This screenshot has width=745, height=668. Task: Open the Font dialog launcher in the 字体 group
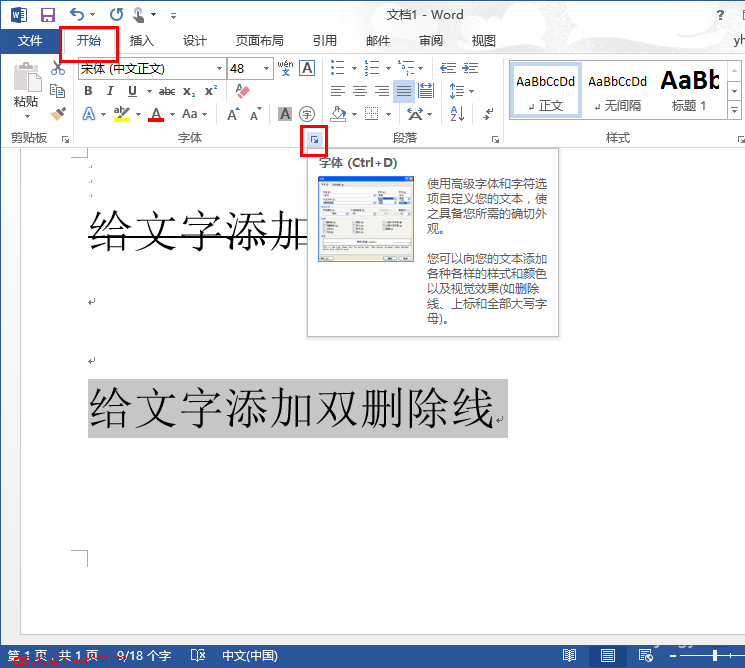314,141
